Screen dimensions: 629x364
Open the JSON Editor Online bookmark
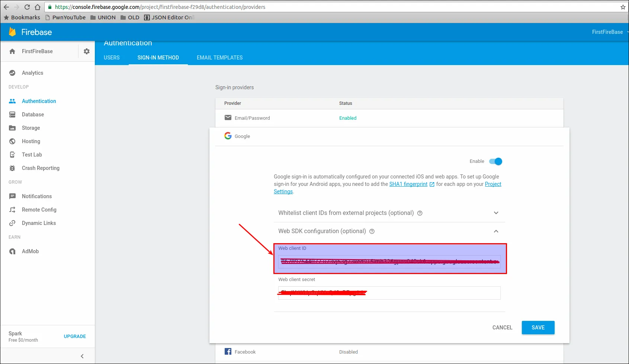pyautogui.click(x=169, y=17)
